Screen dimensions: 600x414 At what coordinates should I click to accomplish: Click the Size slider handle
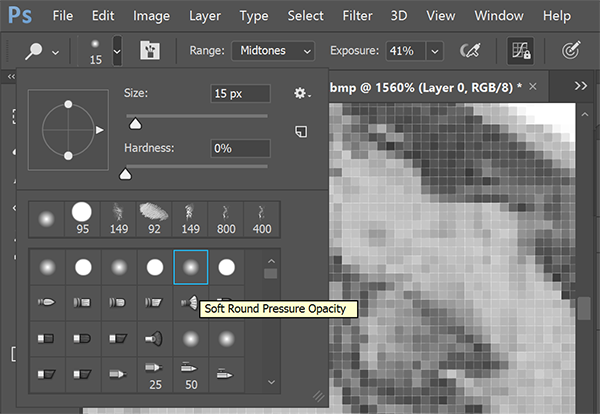point(135,124)
